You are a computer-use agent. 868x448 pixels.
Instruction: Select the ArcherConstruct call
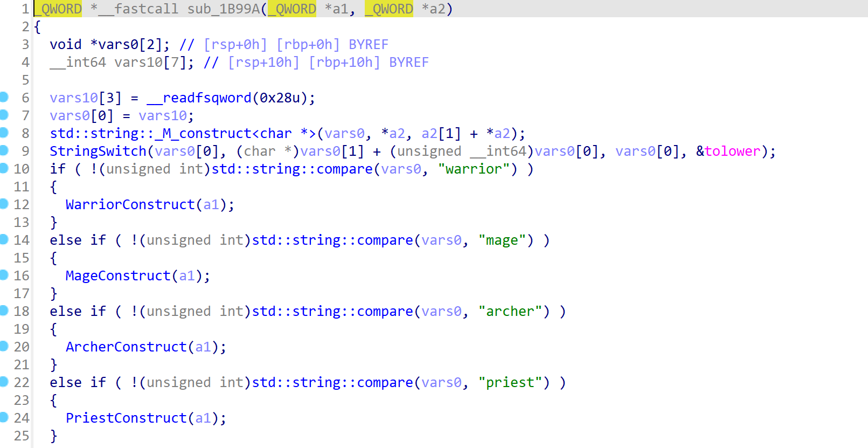[126, 347]
